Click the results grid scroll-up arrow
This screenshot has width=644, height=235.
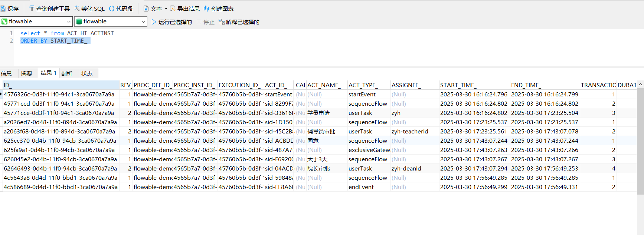point(640,85)
